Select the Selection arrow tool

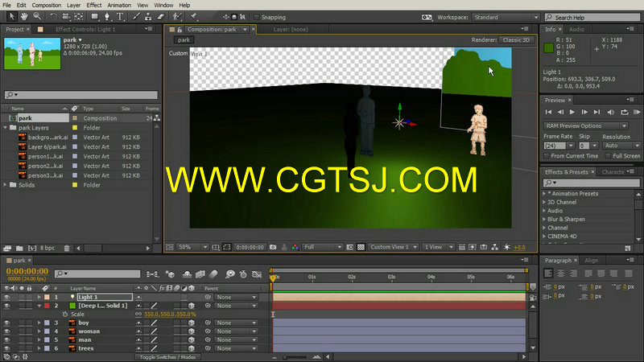click(x=11, y=16)
